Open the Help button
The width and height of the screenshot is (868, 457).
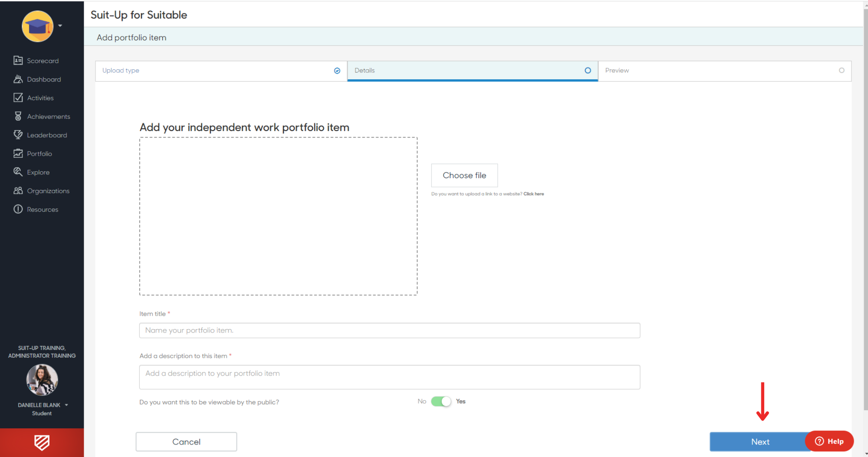pos(829,441)
